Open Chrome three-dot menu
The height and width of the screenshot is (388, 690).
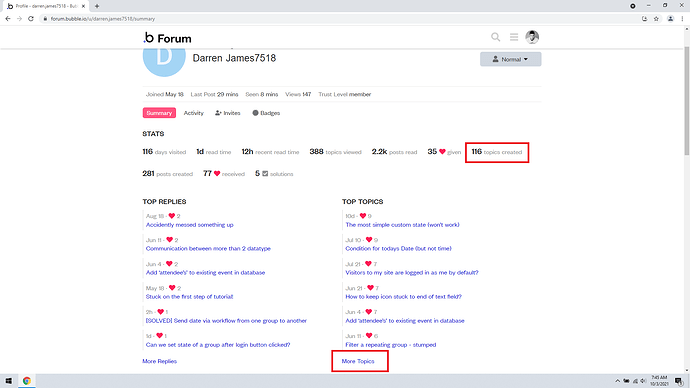682,19
